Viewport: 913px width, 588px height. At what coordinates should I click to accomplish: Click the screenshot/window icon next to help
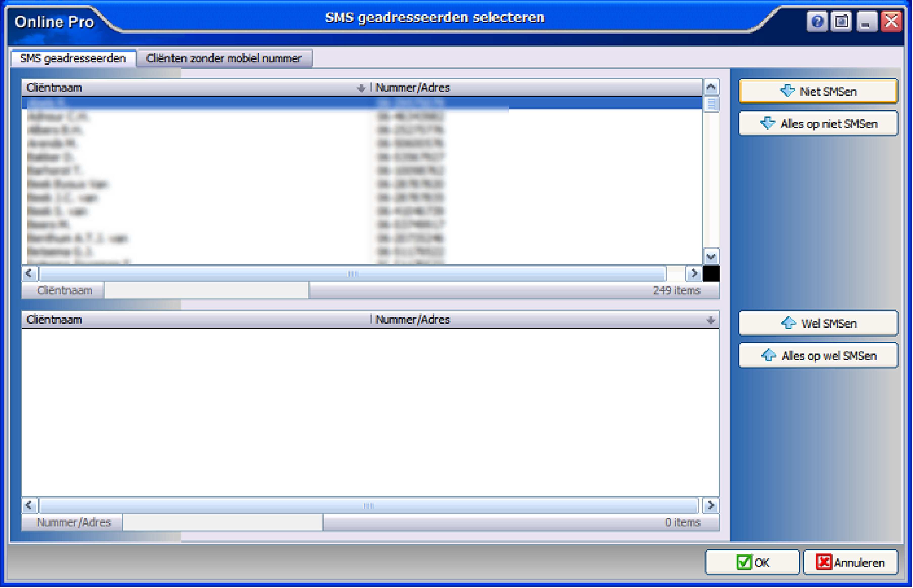click(841, 21)
